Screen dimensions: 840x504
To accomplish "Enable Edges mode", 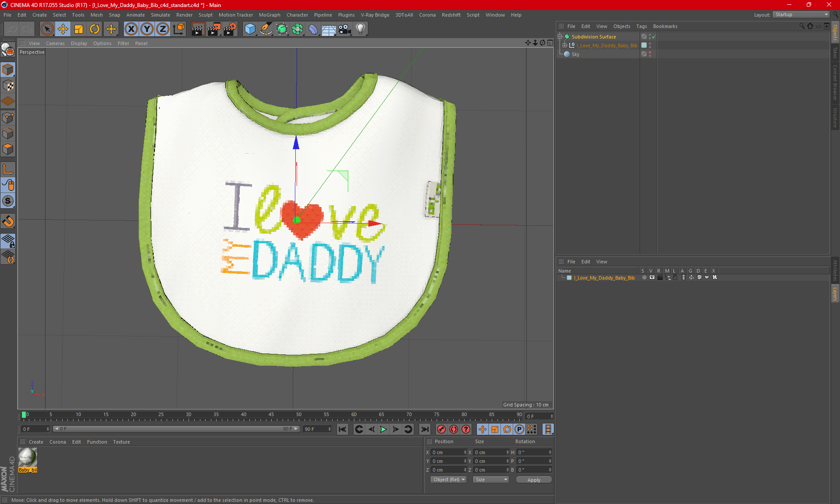I will [8, 133].
